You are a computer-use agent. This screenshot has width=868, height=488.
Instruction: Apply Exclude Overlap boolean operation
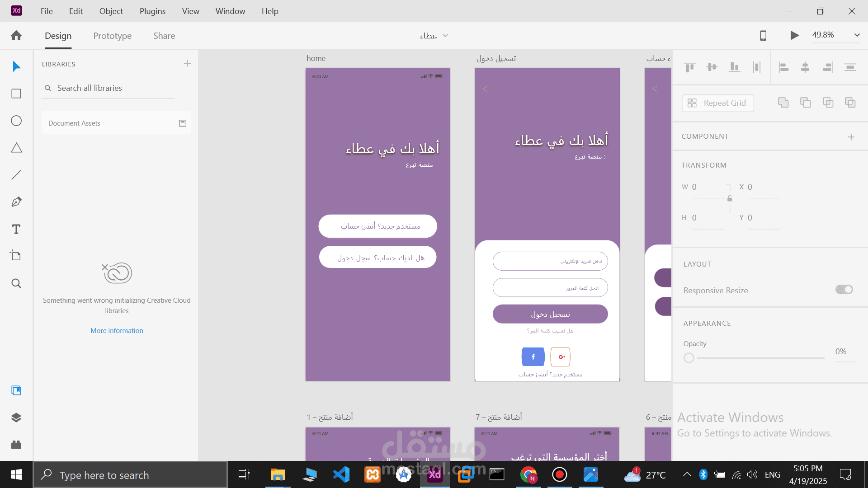pyautogui.click(x=850, y=103)
